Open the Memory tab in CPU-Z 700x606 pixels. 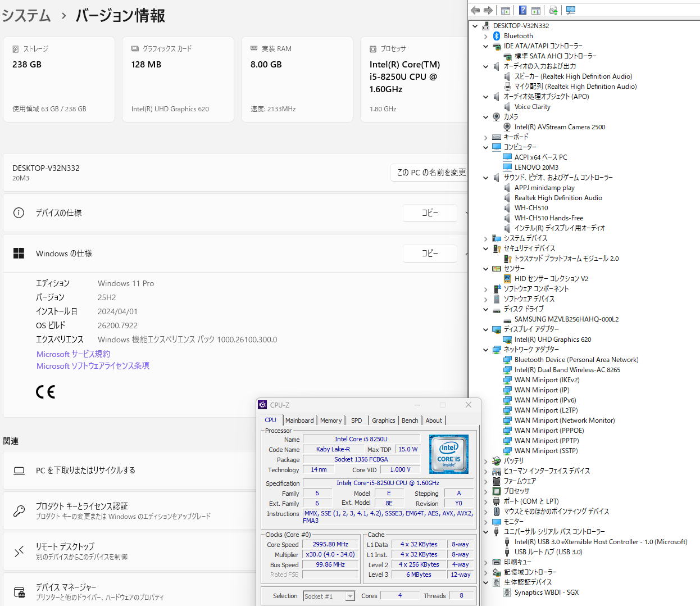click(x=331, y=420)
